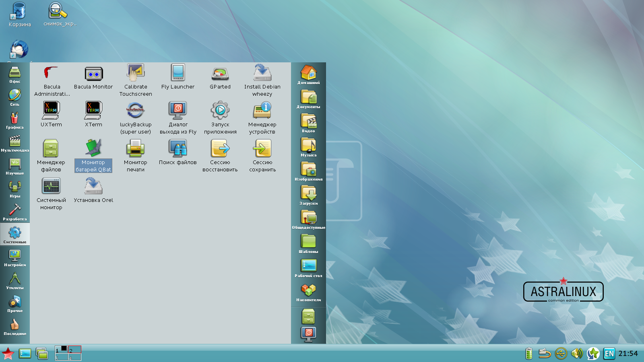
Task: Toggle EN keyboard layout indicator
Action: pos(609,354)
